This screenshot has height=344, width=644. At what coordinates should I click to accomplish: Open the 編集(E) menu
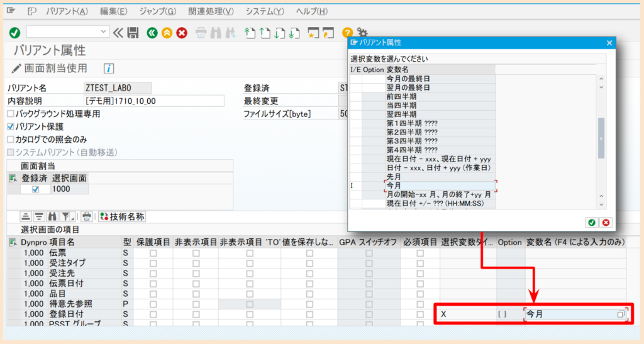[x=113, y=11]
